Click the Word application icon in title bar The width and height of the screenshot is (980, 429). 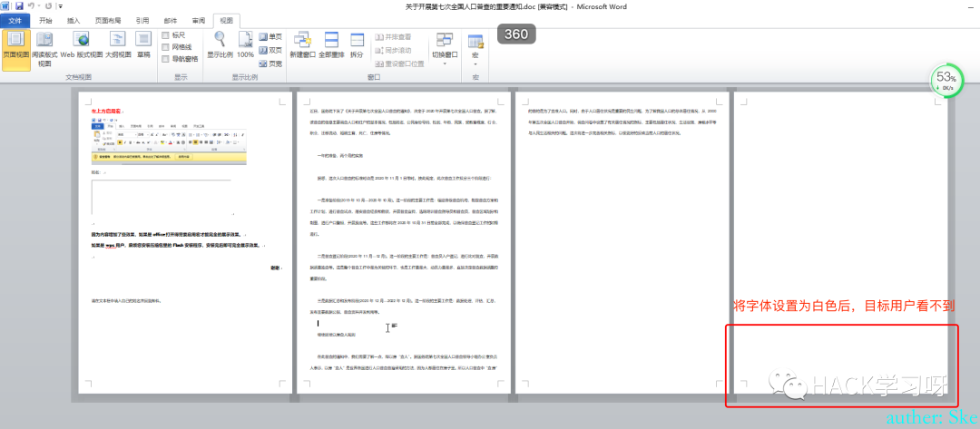[x=5, y=6]
